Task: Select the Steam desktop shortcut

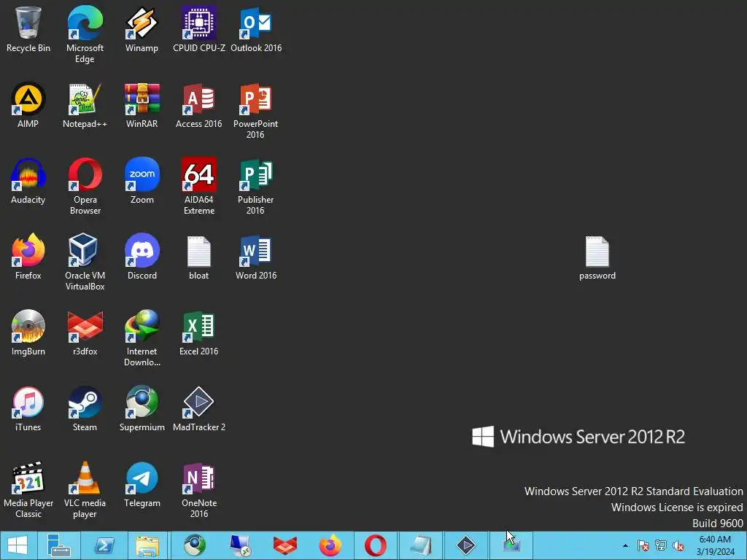Action: click(x=85, y=408)
